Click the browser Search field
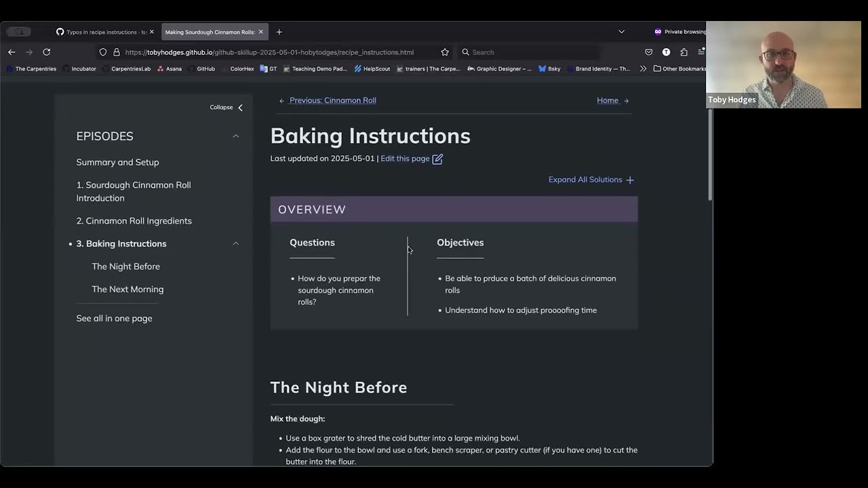Screen dimensions: 868x488 (x=529, y=52)
